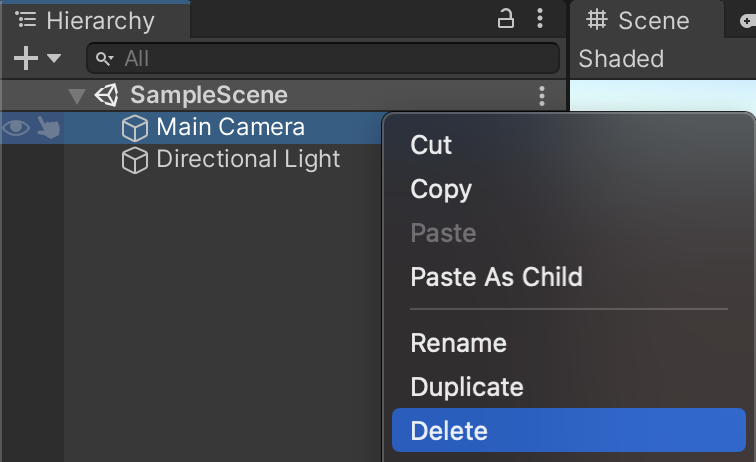Image resolution: width=756 pixels, height=462 pixels.
Task: Select Paste As Child menu entry
Action: 496,277
